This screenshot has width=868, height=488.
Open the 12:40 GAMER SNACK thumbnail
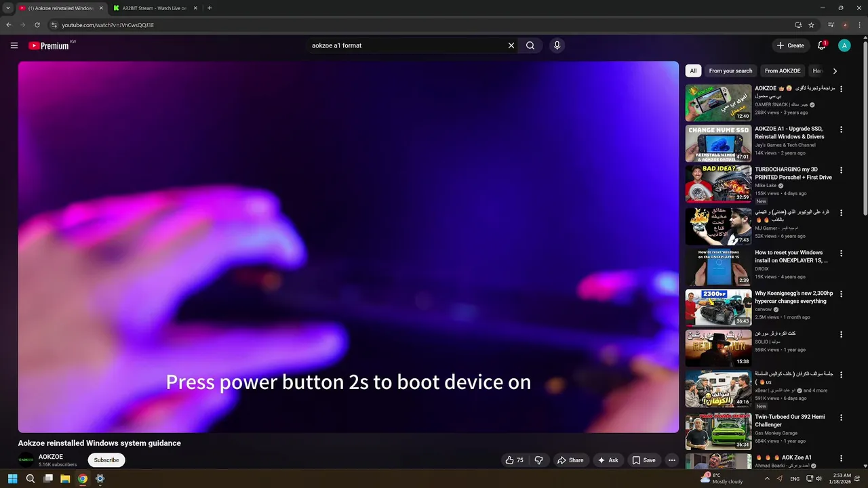tap(718, 102)
